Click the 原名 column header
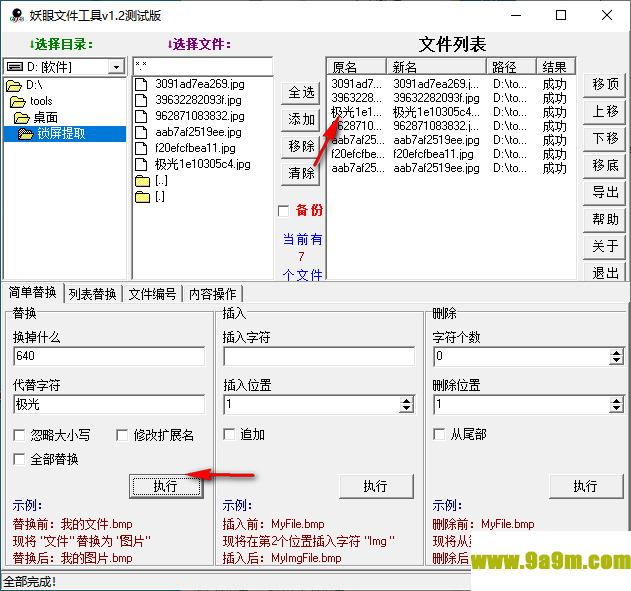 click(357, 67)
